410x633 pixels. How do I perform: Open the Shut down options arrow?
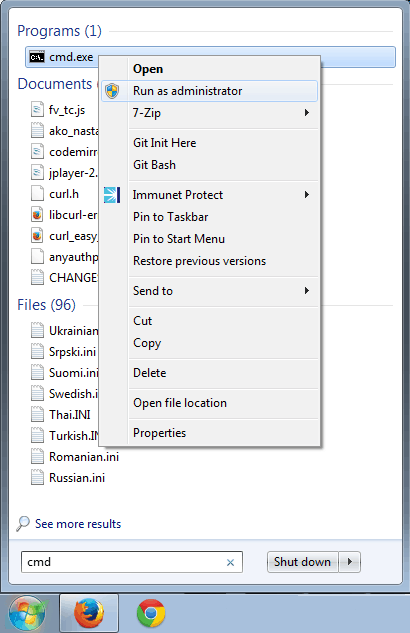click(x=349, y=562)
